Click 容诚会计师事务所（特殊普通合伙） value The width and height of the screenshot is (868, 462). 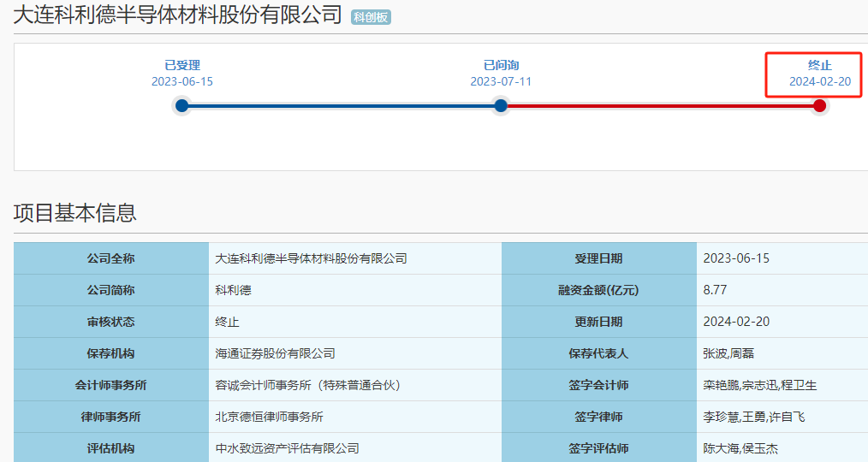(308, 385)
